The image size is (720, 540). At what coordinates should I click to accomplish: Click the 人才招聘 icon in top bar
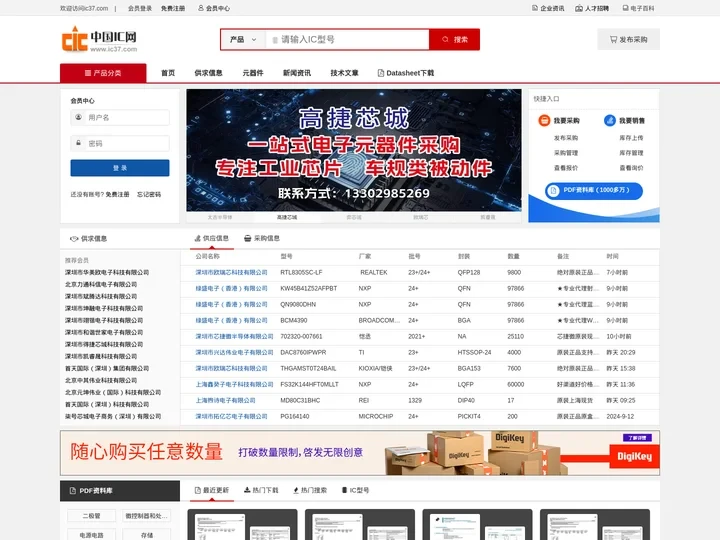coord(579,8)
